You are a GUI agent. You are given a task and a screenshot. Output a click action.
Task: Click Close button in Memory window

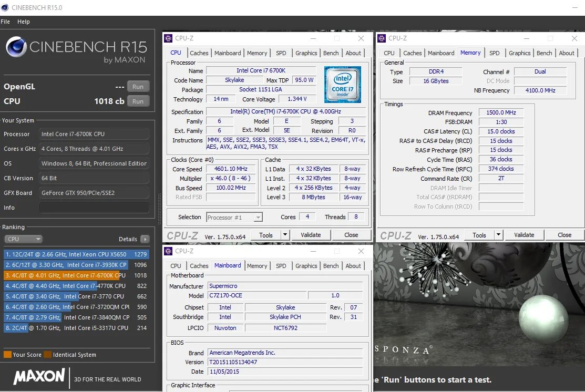pyautogui.click(x=565, y=235)
